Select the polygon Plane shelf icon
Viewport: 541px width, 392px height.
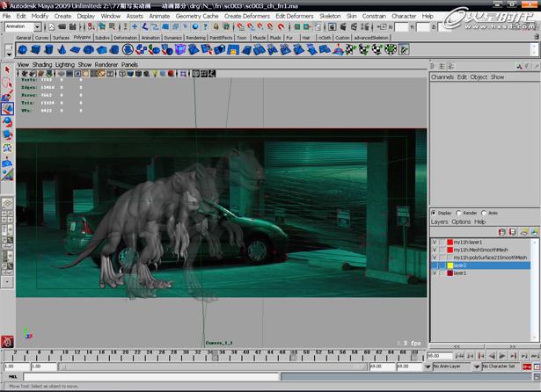point(75,49)
